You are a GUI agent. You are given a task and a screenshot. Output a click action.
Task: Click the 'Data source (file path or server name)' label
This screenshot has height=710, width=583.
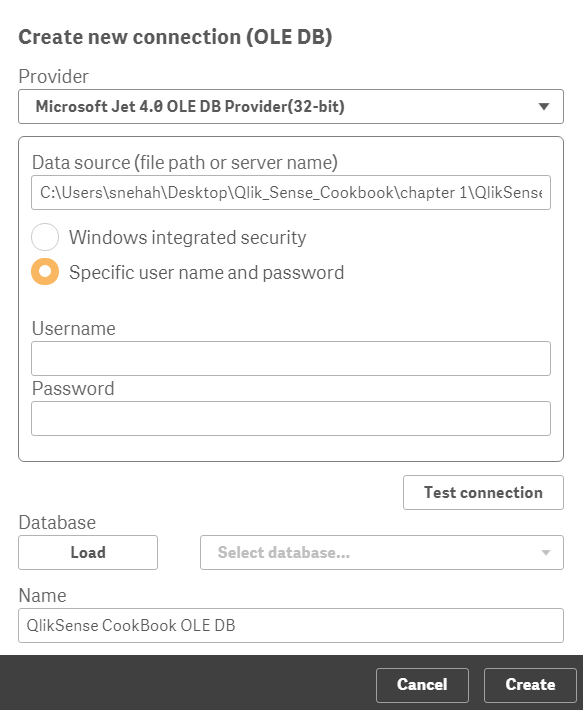(x=185, y=162)
